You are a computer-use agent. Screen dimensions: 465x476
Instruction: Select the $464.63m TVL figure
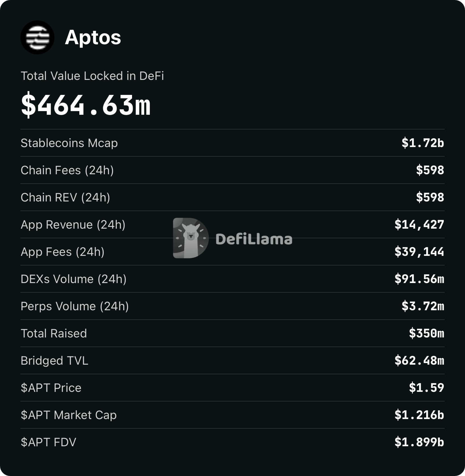tap(86, 105)
